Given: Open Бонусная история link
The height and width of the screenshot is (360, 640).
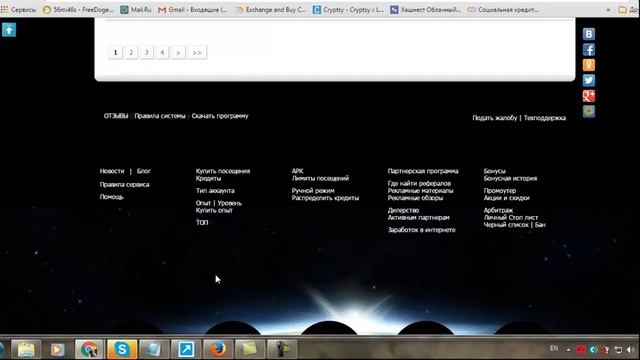Looking at the screenshot, I should pos(510,178).
